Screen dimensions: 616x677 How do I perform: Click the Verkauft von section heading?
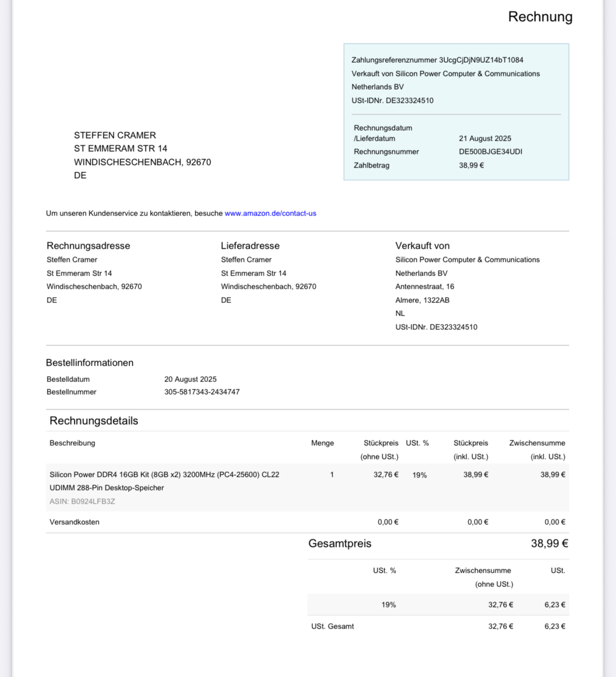click(422, 246)
